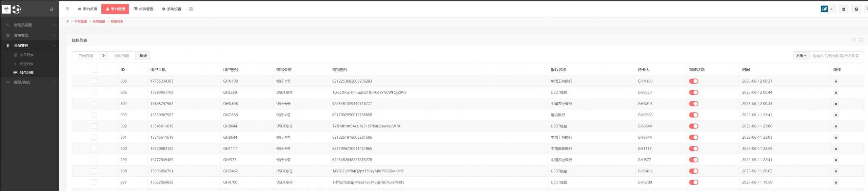
Task: Delete wallet row ID 306 with x icon
Action: [836, 82]
